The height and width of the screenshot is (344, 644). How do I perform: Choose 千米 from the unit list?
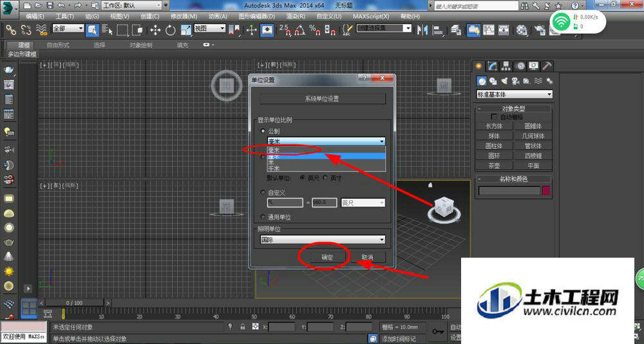coord(326,168)
